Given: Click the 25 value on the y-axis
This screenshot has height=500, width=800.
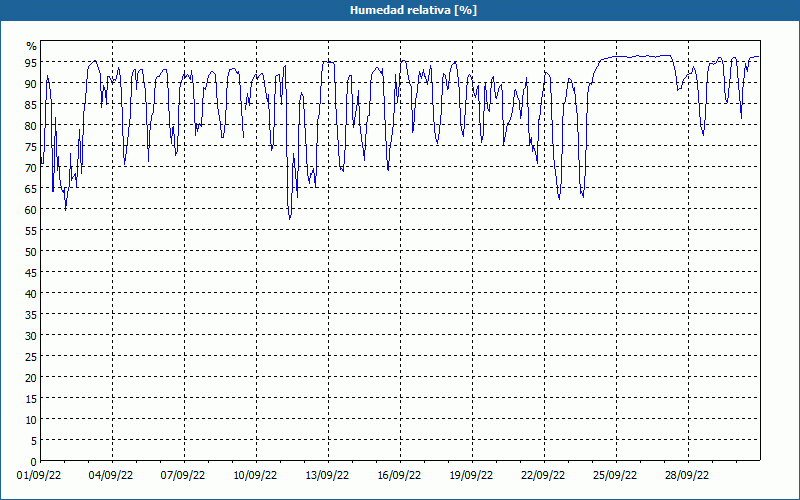Looking at the screenshot, I should (x=31, y=357).
